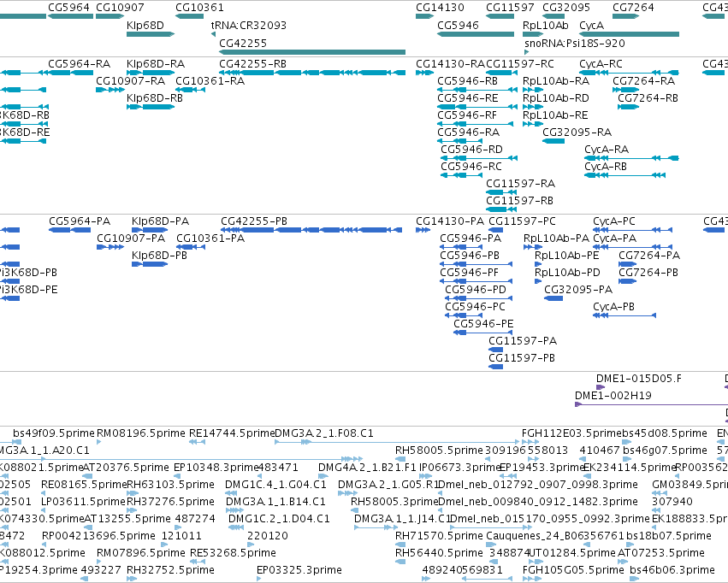The height and width of the screenshot is (583, 728).
Task: Click the Dmel_neb_012792_0907_0998.3prime label
Action: [x=538, y=486]
